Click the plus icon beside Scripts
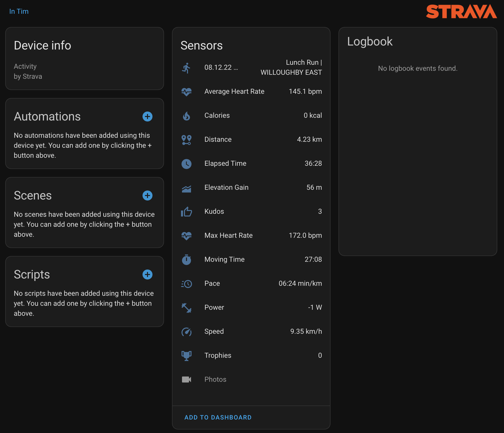Viewport: 504px width, 433px height. click(147, 274)
